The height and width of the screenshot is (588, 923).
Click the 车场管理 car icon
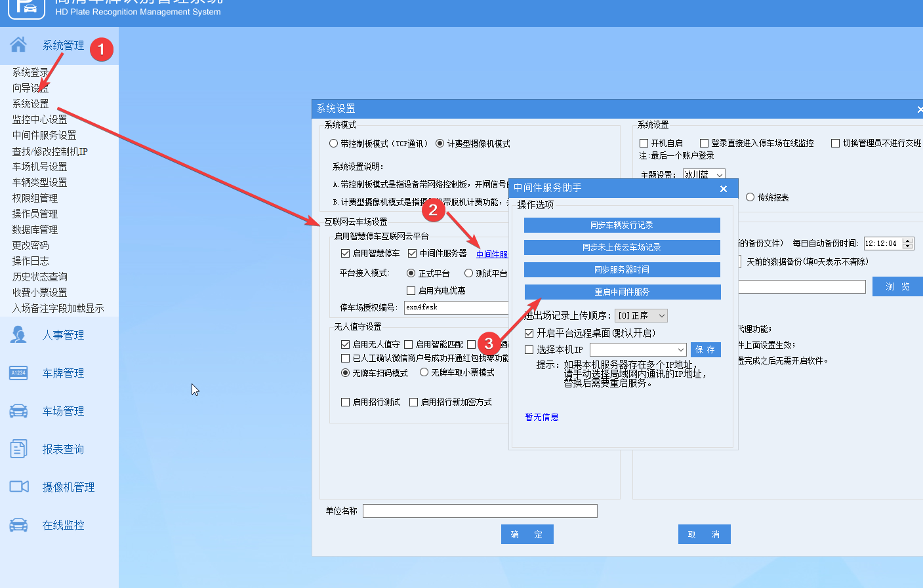pyautogui.click(x=18, y=411)
